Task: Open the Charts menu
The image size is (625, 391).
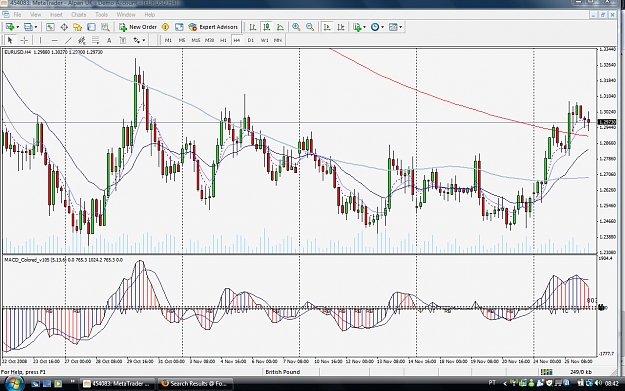Action: pyautogui.click(x=79, y=15)
